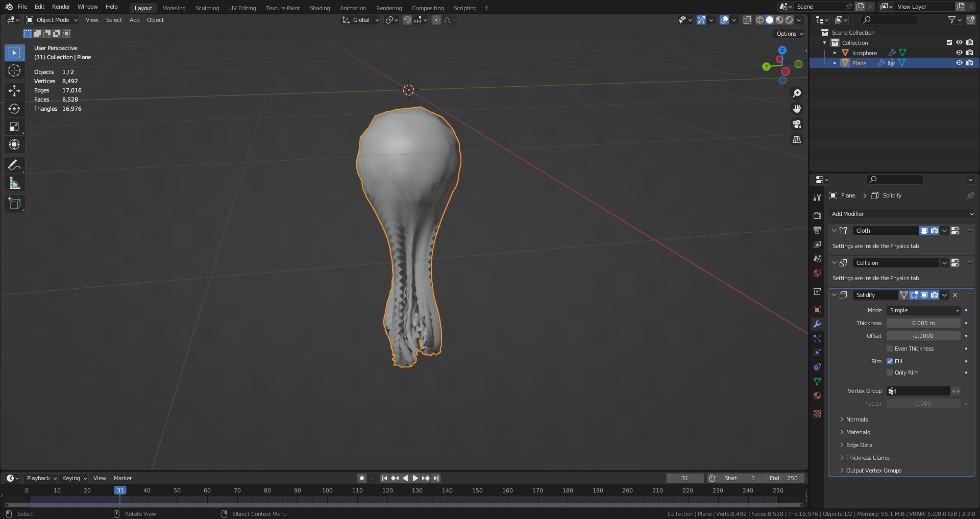Click the viewport Options button
Viewport: 980px width, 519px height.
(790, 34)
